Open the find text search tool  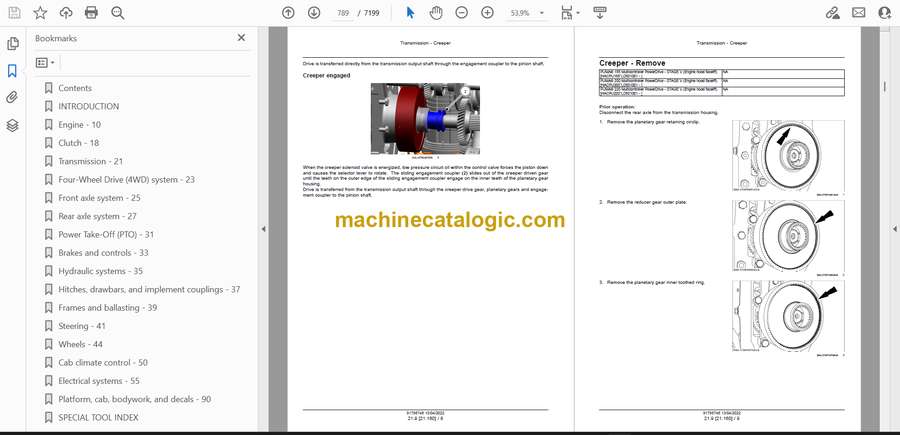(118, 13)
